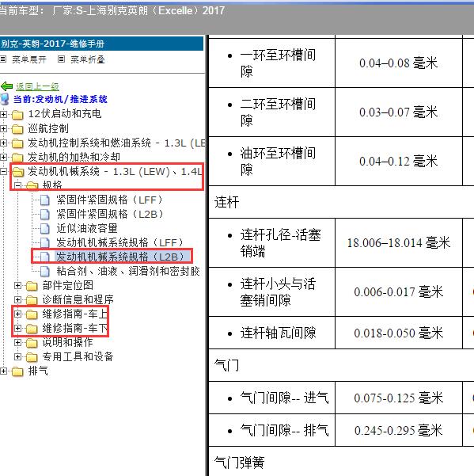474x476 pixels.
Task: Click the 18.006–18.014 毫米 cell
Action: point(399,243)
